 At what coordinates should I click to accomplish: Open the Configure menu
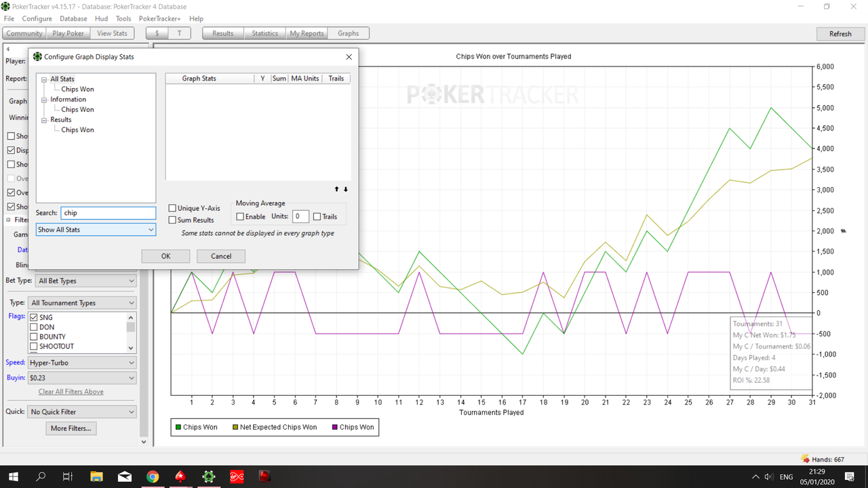[37, 19]
